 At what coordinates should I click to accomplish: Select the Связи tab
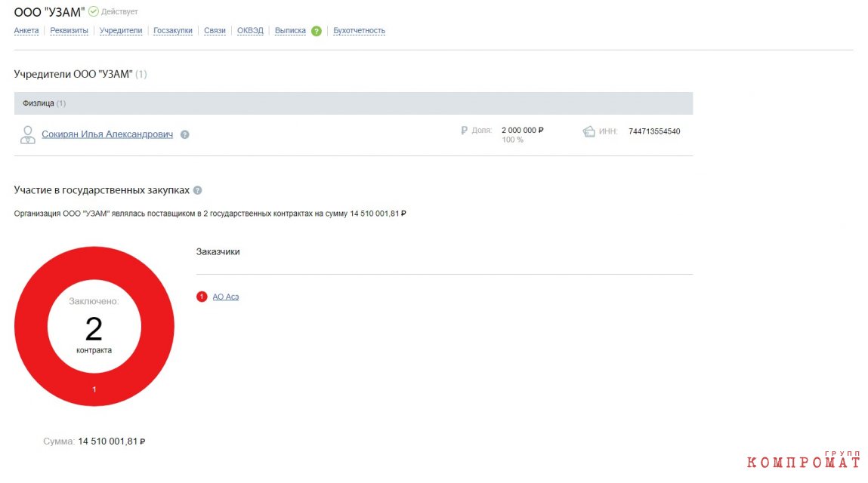215,30
